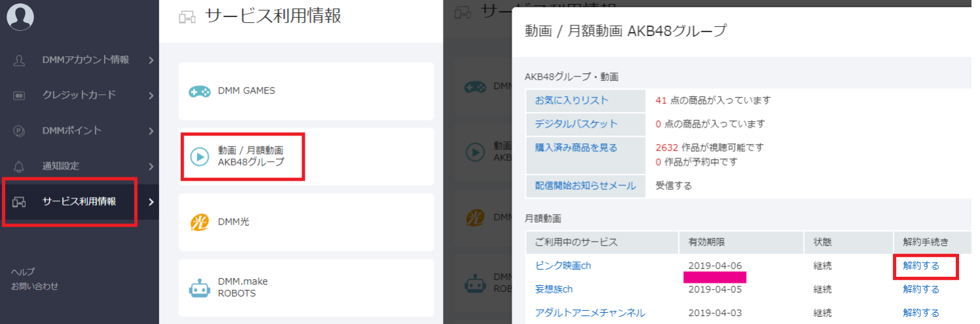This screenshot has width=980, height=324.
Task: Open the デジタルバスケット link
Action: 576,124
